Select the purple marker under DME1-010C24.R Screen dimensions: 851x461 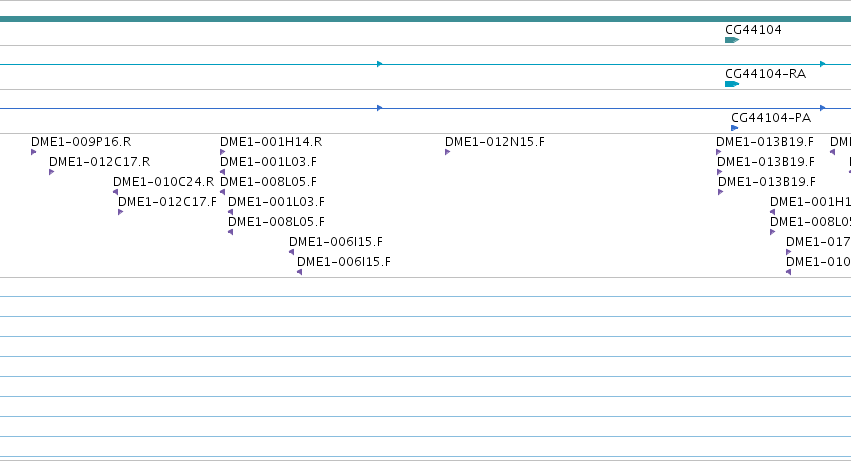coord(116,192)
